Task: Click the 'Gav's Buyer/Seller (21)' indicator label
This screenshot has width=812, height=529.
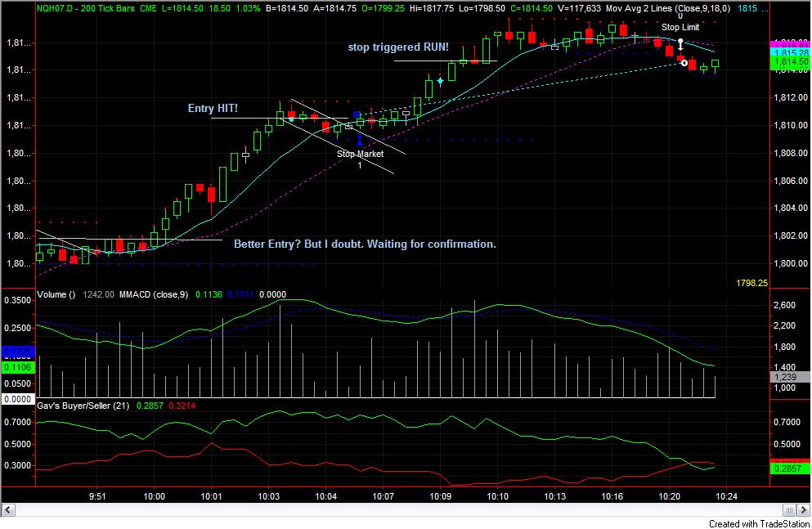Action: pyautogui.click(x=83, y=406)
